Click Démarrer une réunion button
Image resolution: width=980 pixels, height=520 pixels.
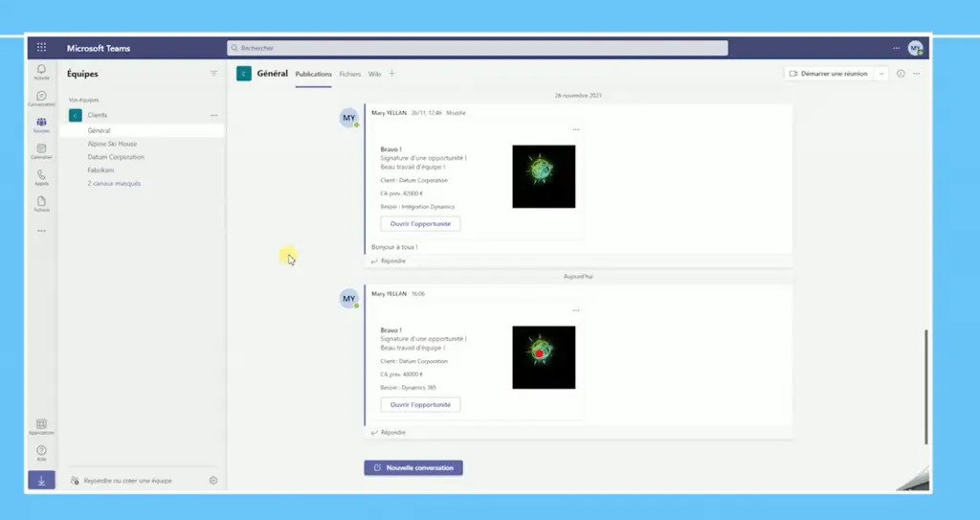pos(829,73)
